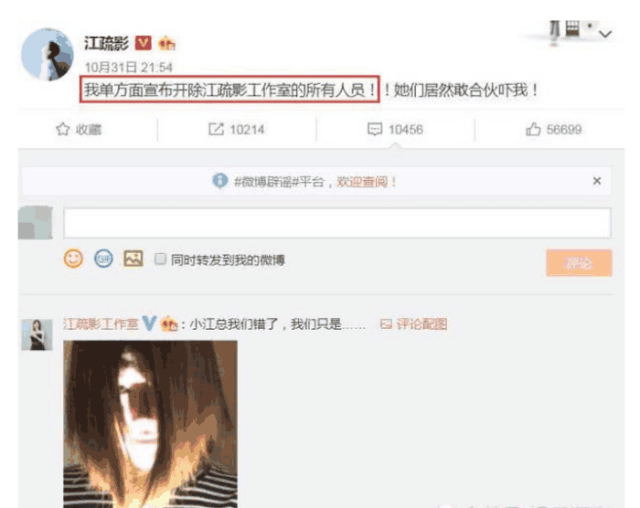Image resolution: width=640 pixels, height=508 pixels.
Task: Click the blue info icon in notice bar
Action: [x=220, y=180]
